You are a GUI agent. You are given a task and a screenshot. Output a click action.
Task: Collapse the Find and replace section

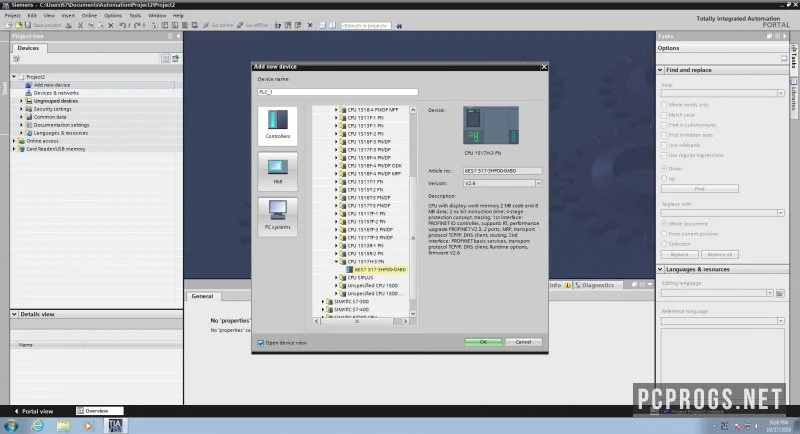(660, 70)
